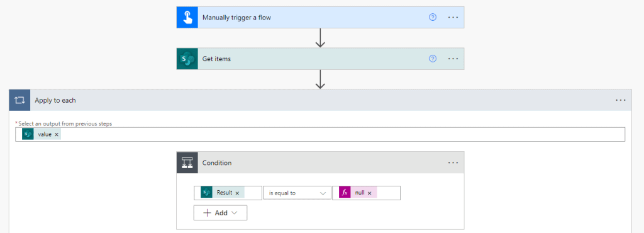644x233 pixels.
Task: Collapse the Apply to each header
Action: [320, 100]
